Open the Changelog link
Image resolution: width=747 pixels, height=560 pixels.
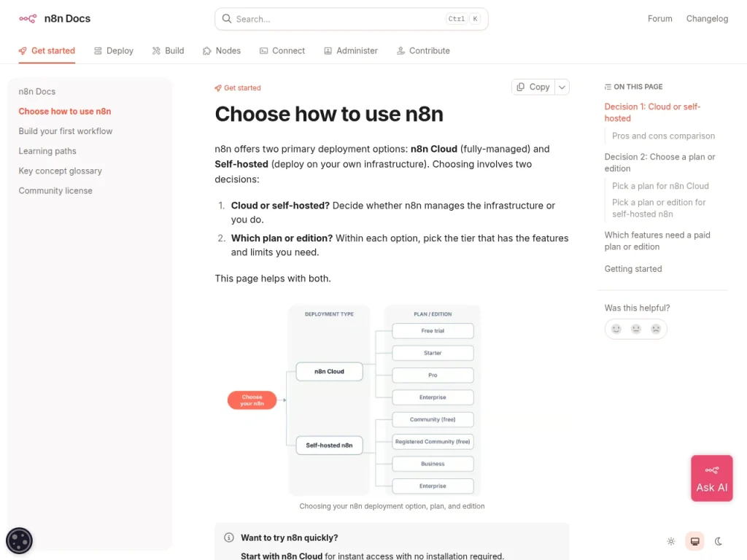click(707, 18)
